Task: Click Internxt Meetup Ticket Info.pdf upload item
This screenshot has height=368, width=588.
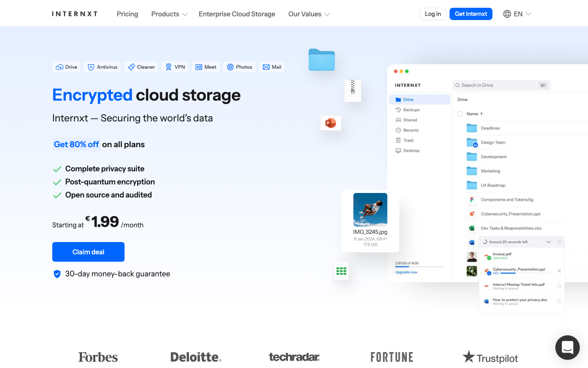Action: tap(522, 286)
